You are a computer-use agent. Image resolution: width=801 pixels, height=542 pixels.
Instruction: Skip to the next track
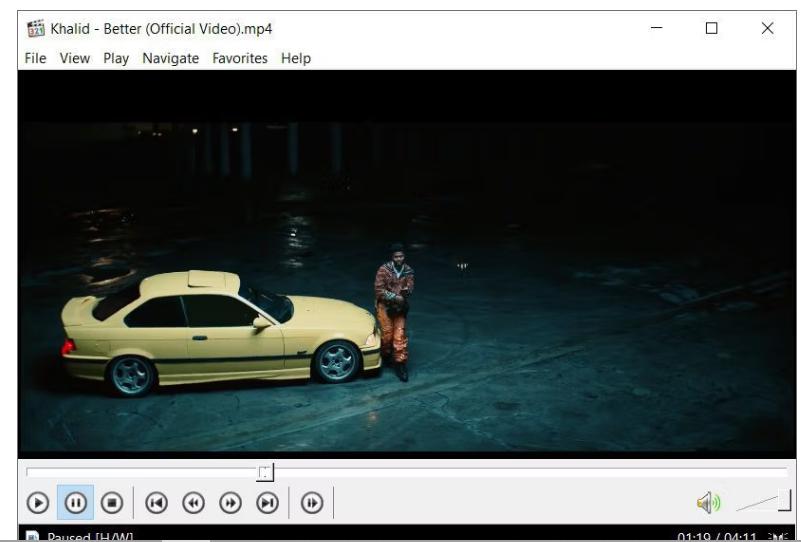pyautogui.click(x=266, y=503)
